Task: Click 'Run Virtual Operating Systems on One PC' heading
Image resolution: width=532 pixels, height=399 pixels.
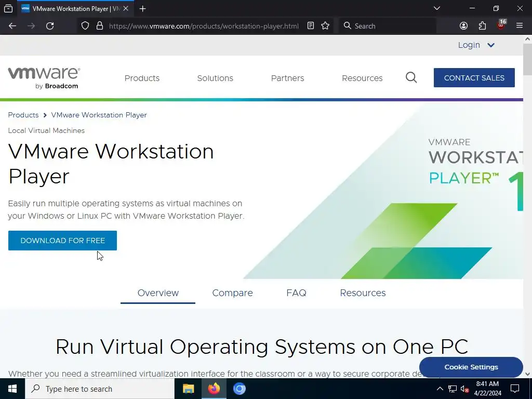Action: [262, 347]
